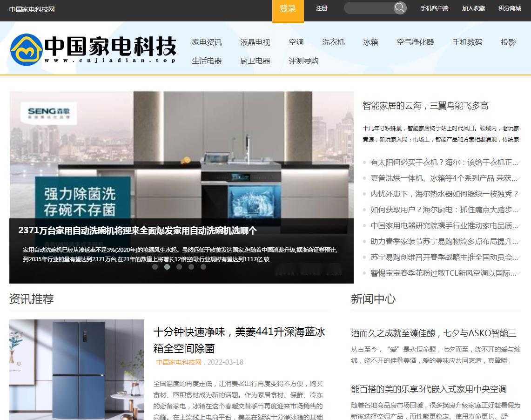This screenshot has height=420, width=531.
Task: Select the fourth carousel dot
Action: (x=191, y=266)
